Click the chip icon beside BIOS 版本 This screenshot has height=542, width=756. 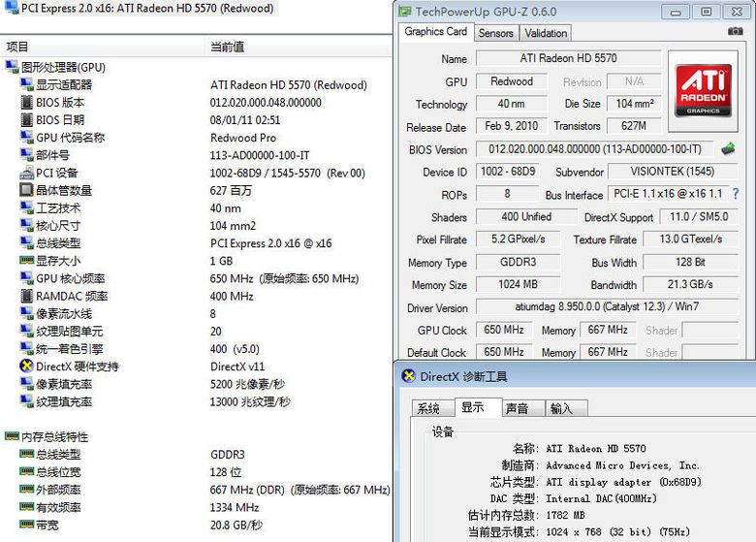(27, 102)
